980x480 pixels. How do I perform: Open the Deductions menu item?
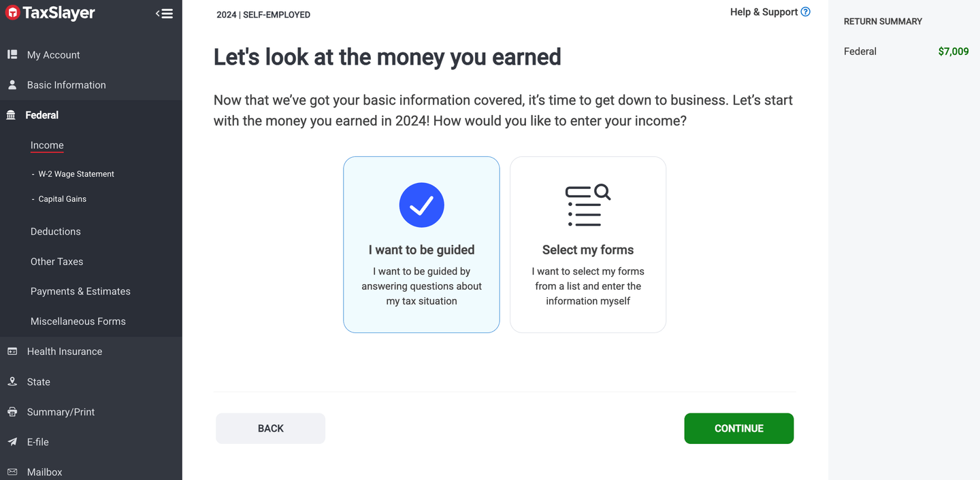(x=56, y=232)
